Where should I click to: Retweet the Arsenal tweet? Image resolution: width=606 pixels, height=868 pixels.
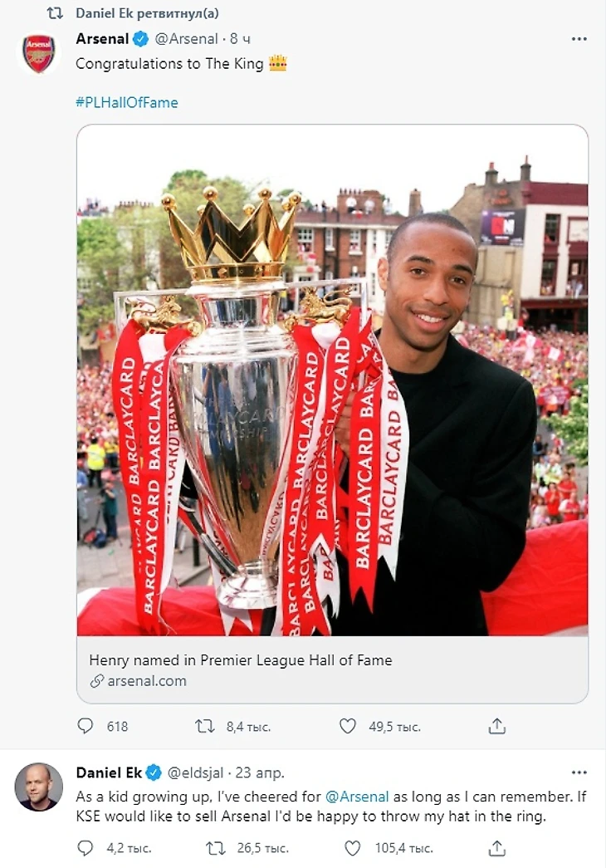[204, 726]
